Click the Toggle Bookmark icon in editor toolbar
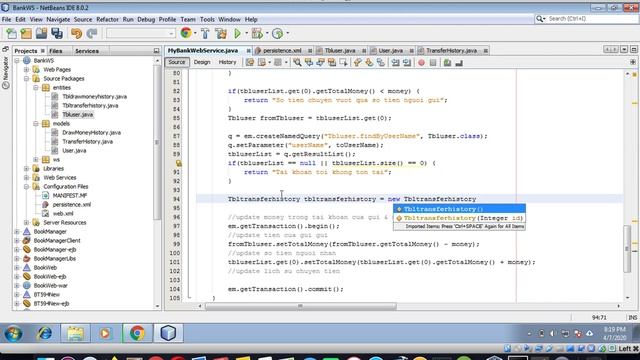The height and width of the screenshot is (360, 640). click(380, 62)
